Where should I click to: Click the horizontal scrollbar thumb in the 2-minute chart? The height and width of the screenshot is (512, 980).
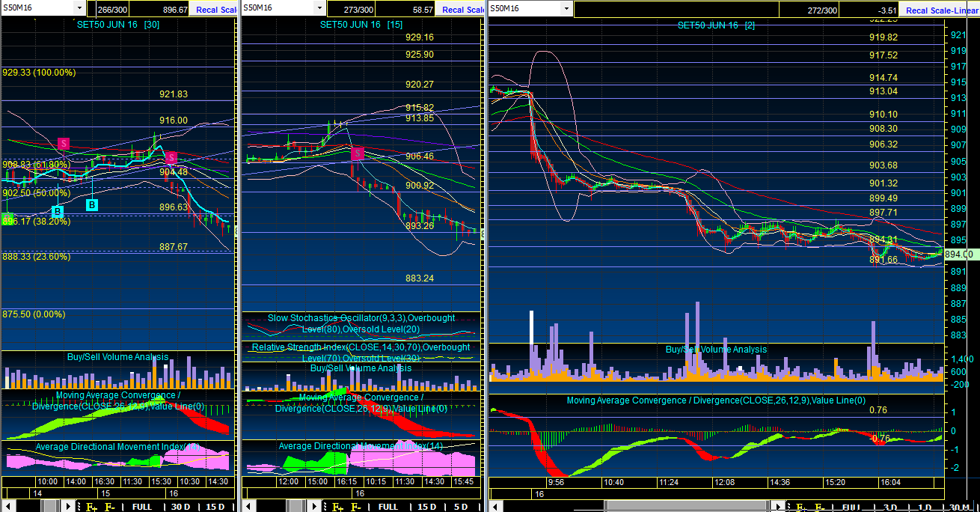pyautogui.click(x=687, y=507)
